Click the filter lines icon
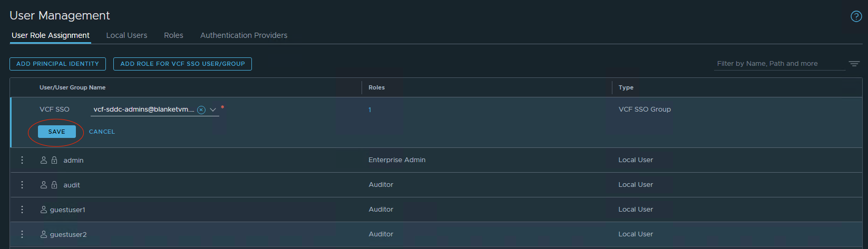This screenshot has width=868, height=249. coord(854,64)
